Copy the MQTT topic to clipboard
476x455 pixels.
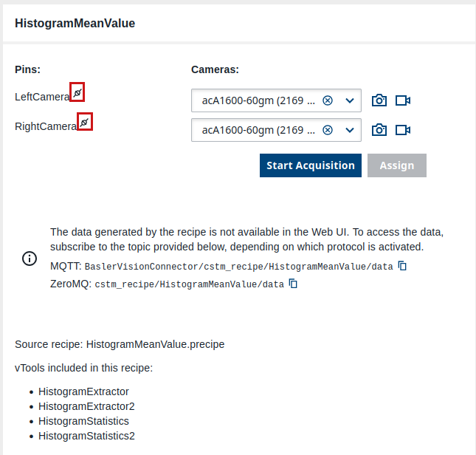403,266
